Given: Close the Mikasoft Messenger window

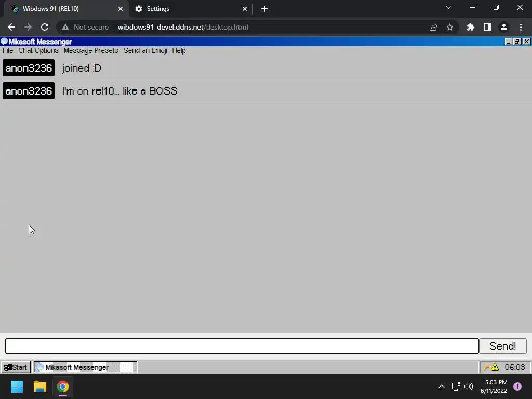Looking at the screenshot, I should [x=526, y=42].
